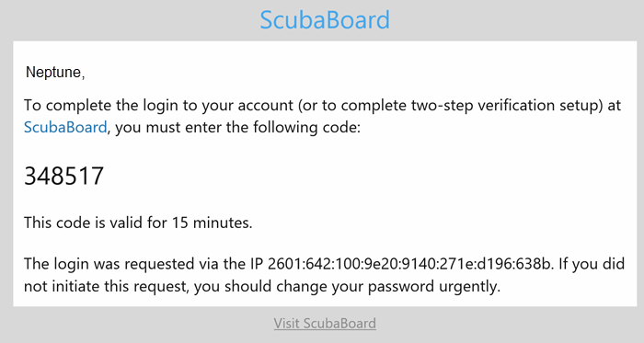644x343 pixels.
Task: Click the Visit ScubaBoard footer link
Action: pos(325,324)
